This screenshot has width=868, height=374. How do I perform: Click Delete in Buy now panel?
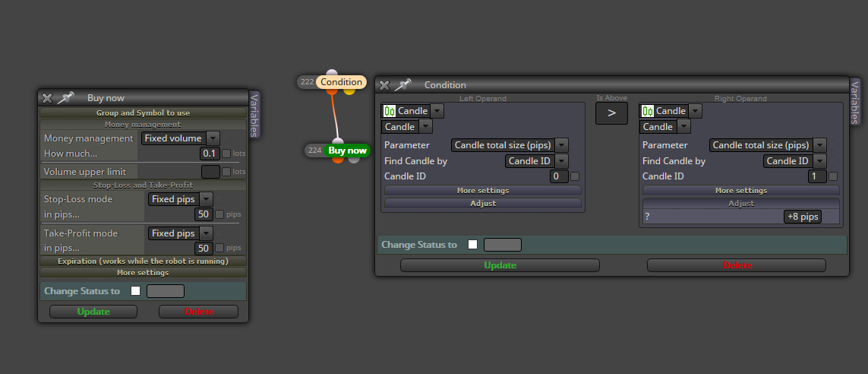198,312
